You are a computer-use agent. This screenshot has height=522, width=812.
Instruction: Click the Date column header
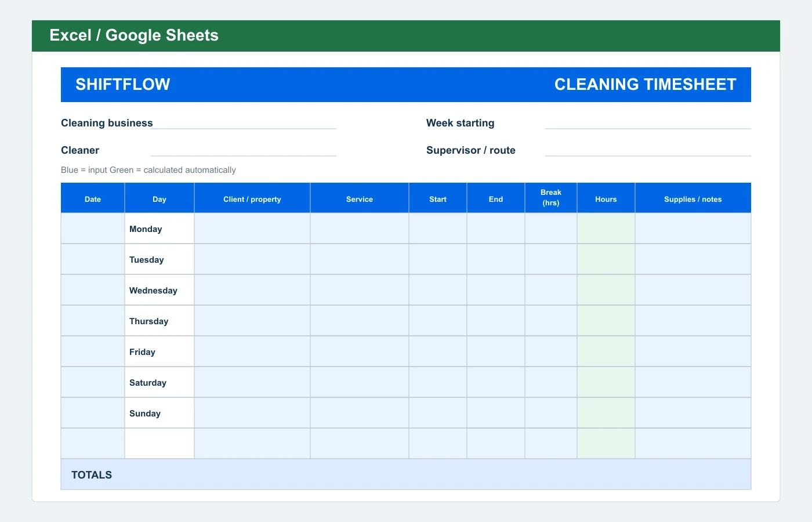click(93, 198)
